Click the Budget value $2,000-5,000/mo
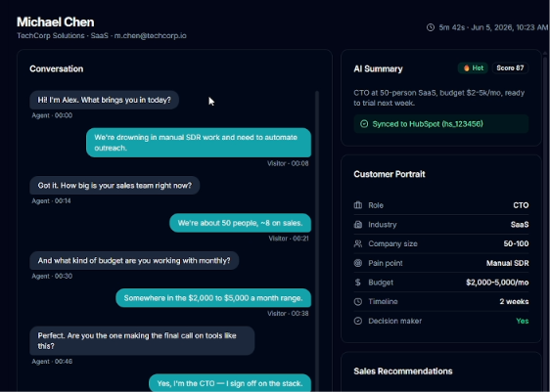 [x=497, y=283]
